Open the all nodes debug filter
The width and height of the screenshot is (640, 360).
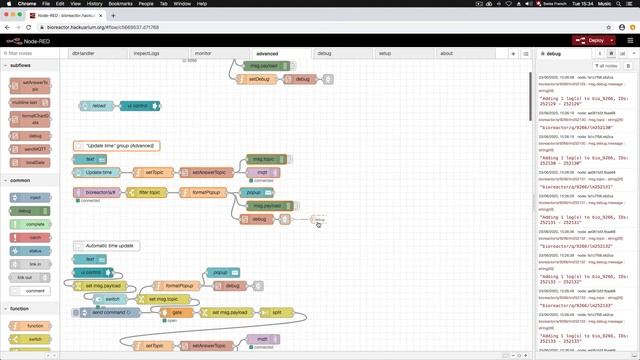point(606,66)
